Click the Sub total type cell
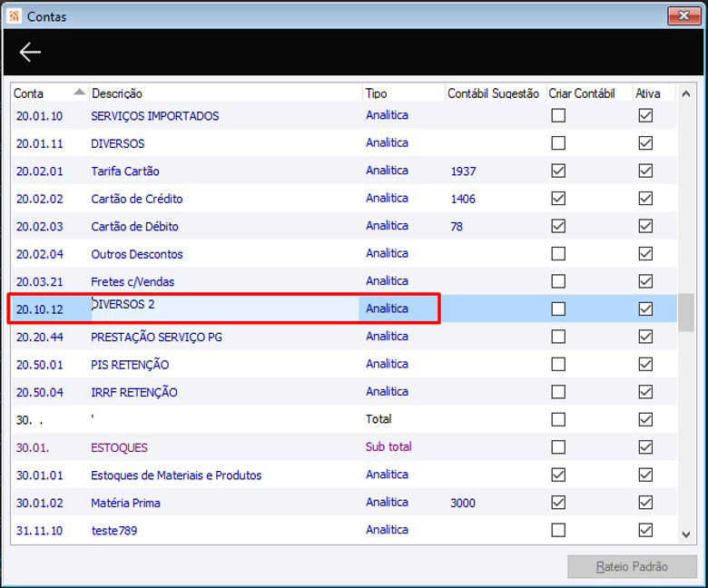 [388, 446]
